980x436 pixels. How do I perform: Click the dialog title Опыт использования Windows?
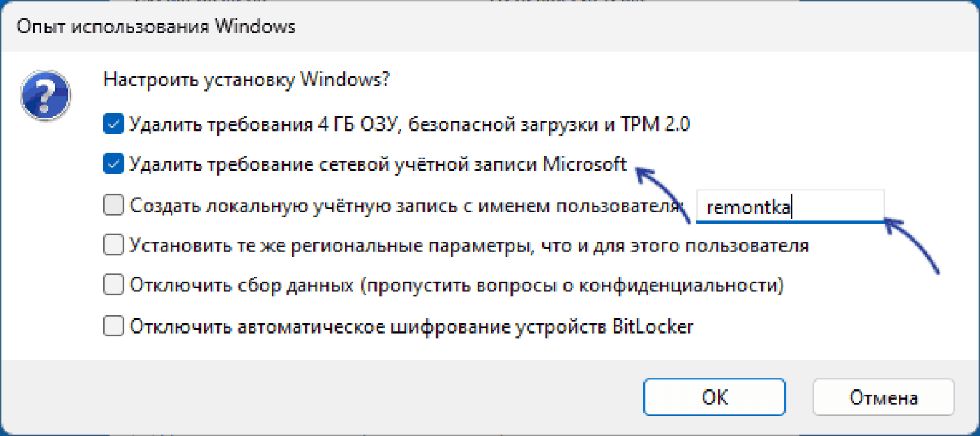[156, 25]
